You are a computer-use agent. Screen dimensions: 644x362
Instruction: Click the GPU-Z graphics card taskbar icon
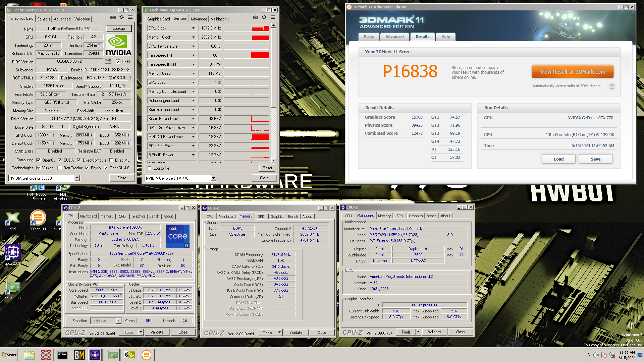(x=113, y=355)
